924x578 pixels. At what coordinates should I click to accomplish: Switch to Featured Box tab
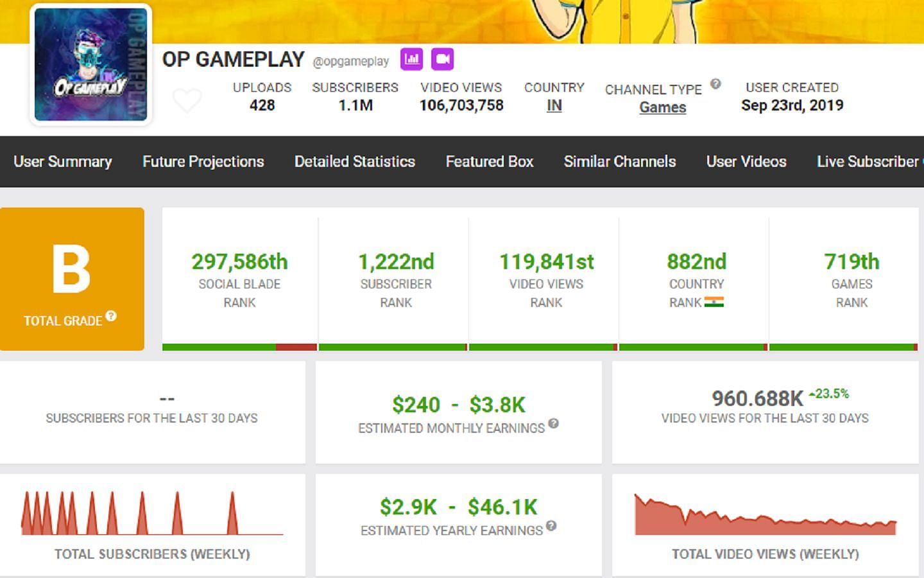(490, 161)
